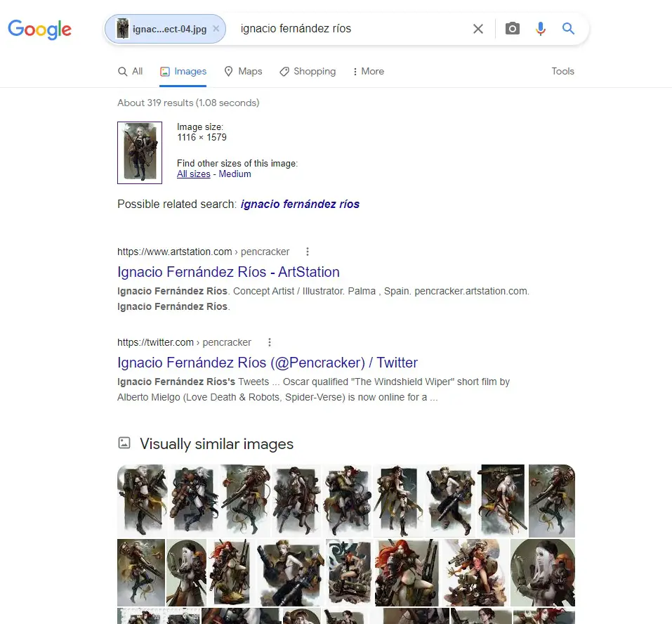The width and height of the screenshot is (672, 624).
Task: Open the Shopping tab
Action: tap(308, 71)
